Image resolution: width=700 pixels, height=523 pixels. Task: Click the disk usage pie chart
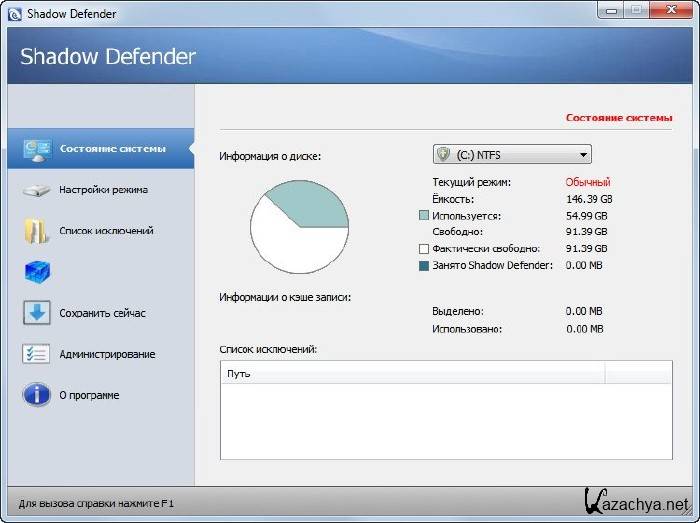click(298, 228)
